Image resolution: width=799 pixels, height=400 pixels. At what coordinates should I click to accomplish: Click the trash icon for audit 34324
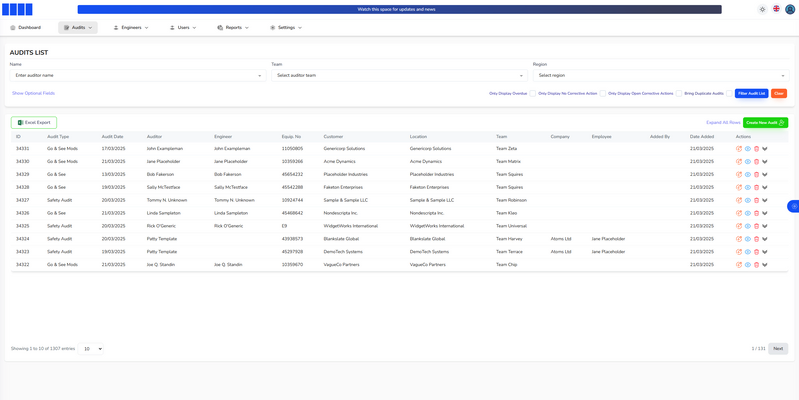(756, 239)
